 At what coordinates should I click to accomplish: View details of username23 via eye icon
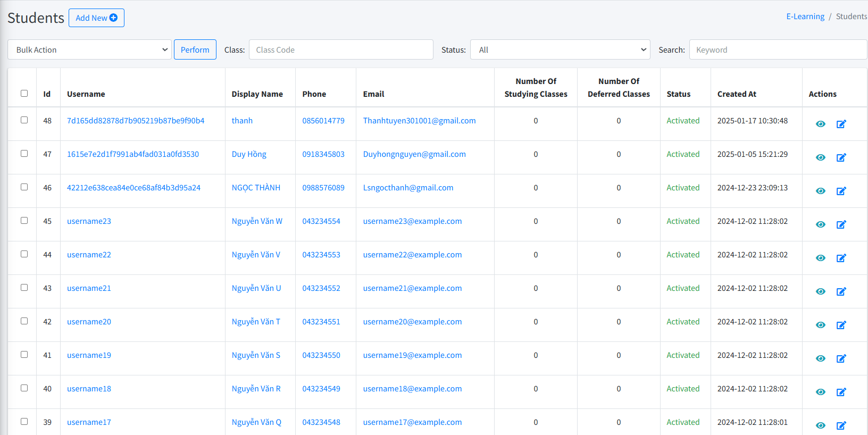pos(821,224)
